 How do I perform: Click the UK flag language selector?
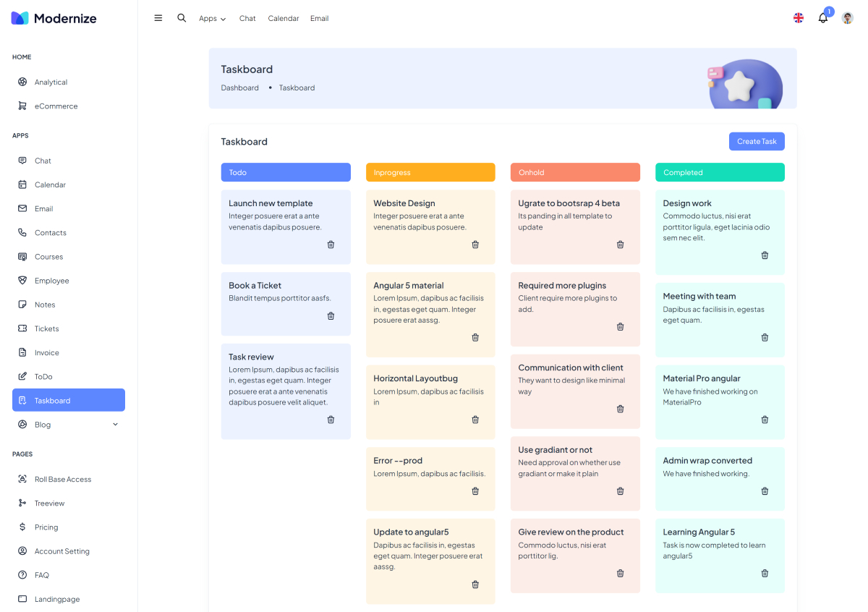799,18
